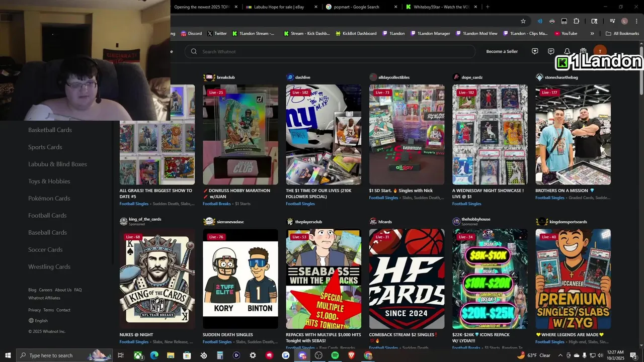Select Football Cards category
Screen dimensions: 644x362
point(47,215)
